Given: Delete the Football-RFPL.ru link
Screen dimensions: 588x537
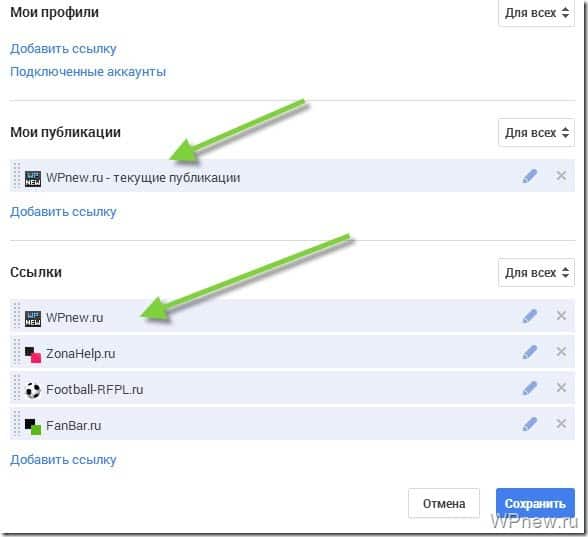Looking at the screenshot, I should (x=561, y=388).
